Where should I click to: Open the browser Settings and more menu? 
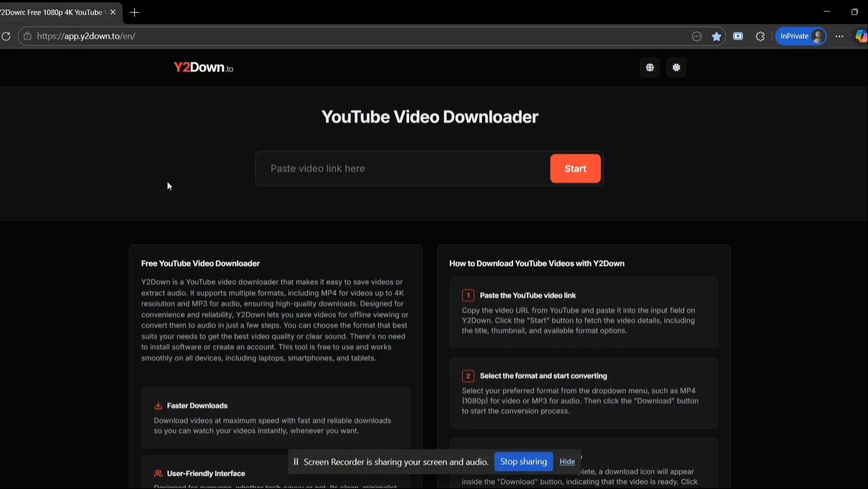click(839, 37)
